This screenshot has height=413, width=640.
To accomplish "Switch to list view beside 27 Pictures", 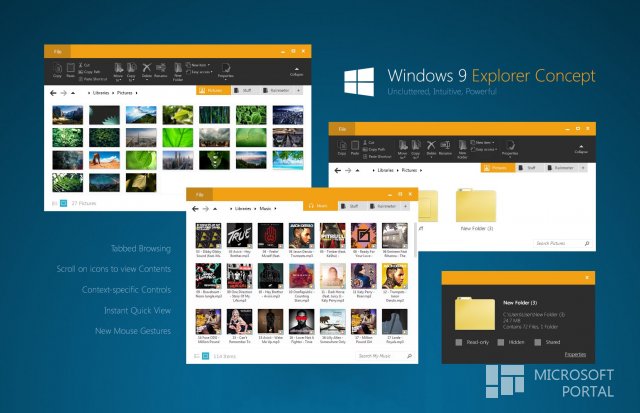I will click(55, 203).
